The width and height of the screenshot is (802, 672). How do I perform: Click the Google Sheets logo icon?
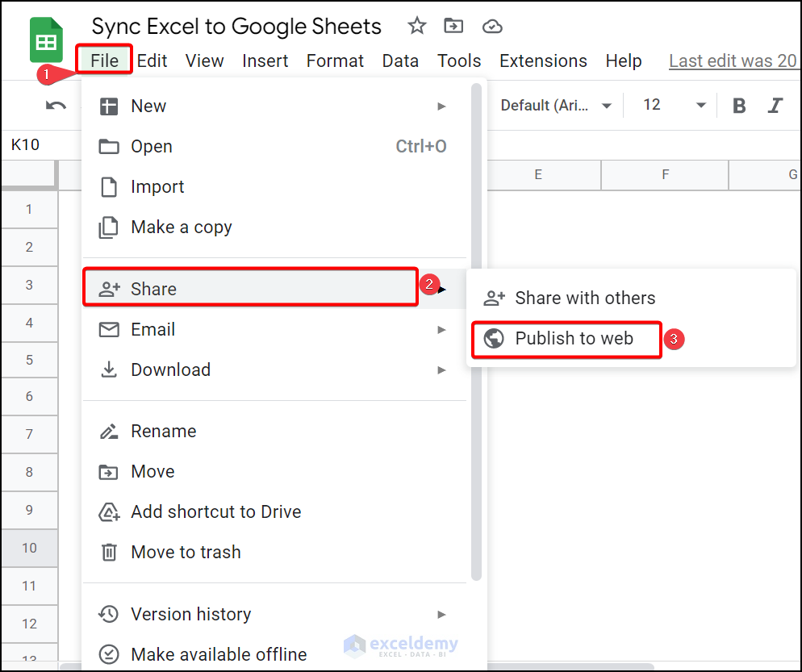point(46,42)
